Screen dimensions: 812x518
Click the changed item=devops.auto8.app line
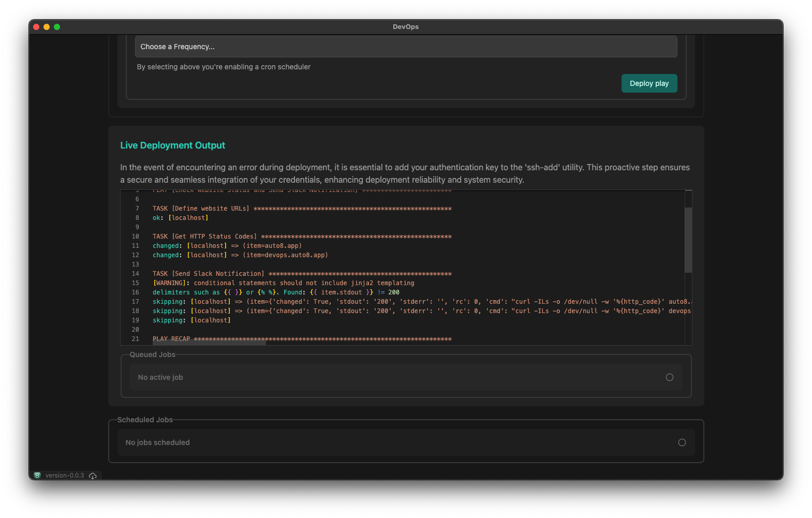click(x=240, y=255)
